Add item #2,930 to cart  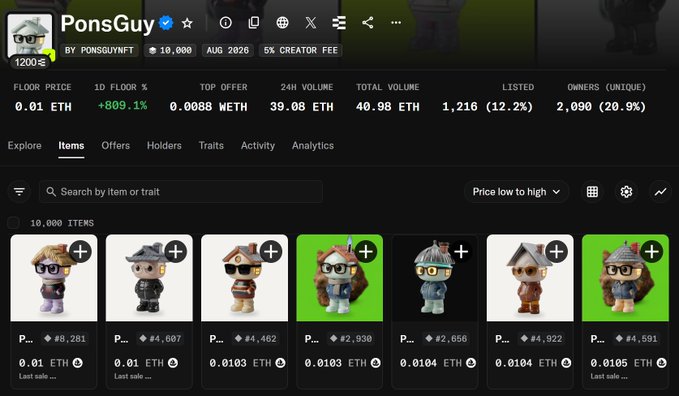point(366,251)
